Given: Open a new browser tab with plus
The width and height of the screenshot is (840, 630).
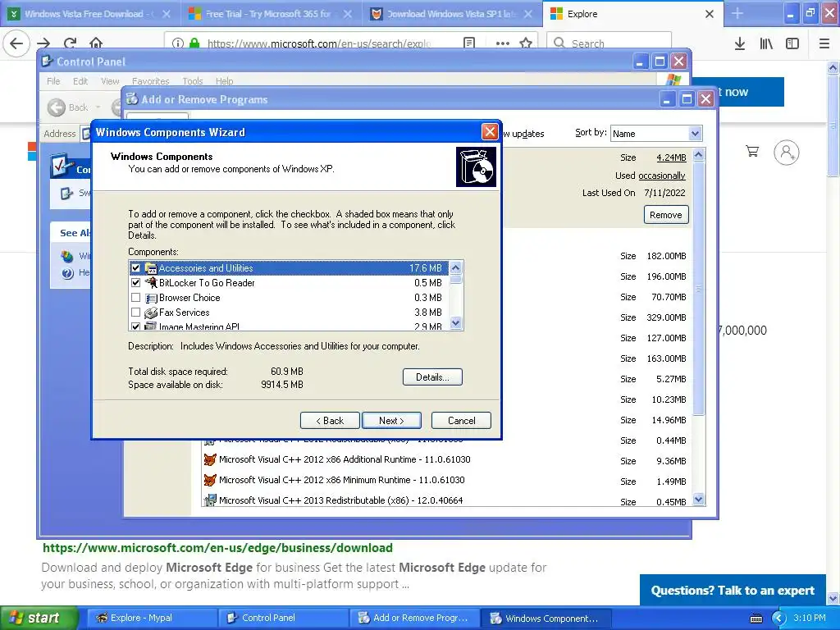Looking at the screenshot, I should pos(737,13).
